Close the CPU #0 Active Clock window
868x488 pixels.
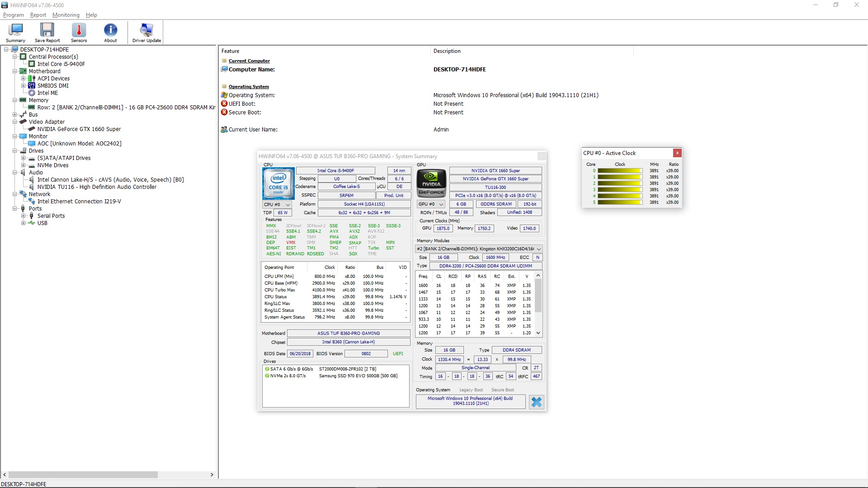pos(677,153)
